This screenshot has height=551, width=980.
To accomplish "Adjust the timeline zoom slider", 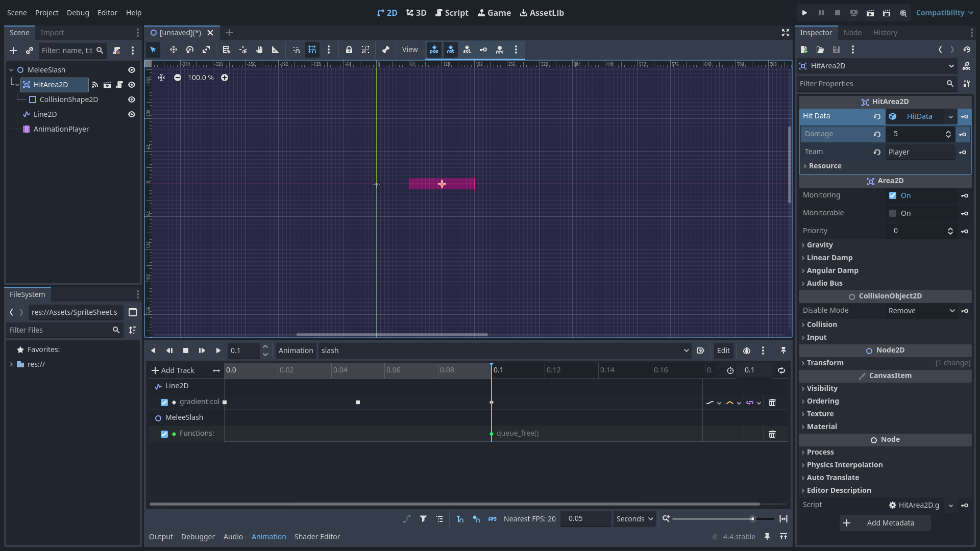I will point(752,519).
